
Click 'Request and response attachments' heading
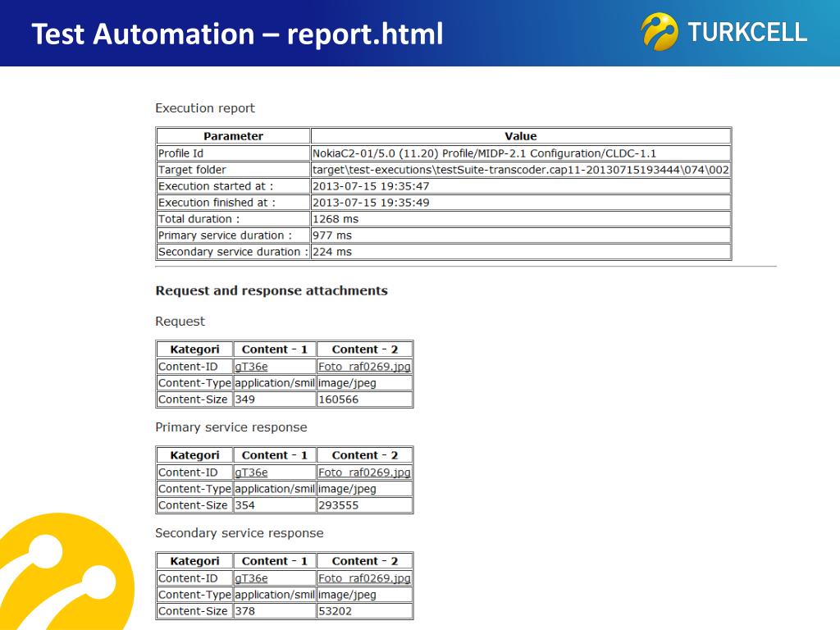point(272,291)
